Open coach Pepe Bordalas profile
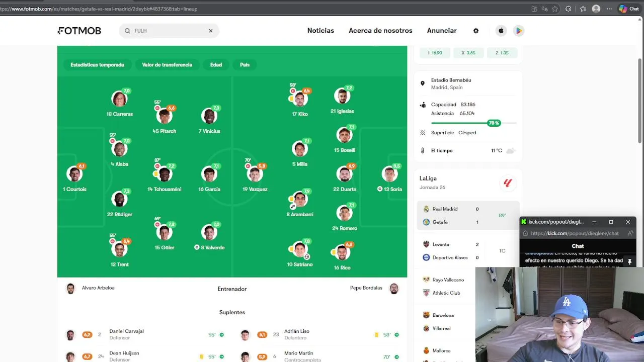Image resolution: width=644 pixels, height=362 pixels. point(374,289)
